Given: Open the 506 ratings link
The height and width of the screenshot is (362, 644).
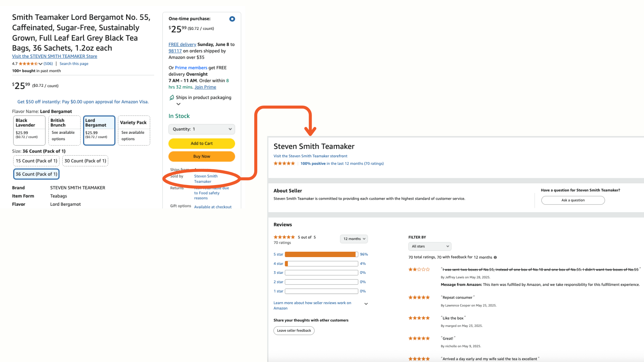Looking at the screenshot, I should coord(48,64).
